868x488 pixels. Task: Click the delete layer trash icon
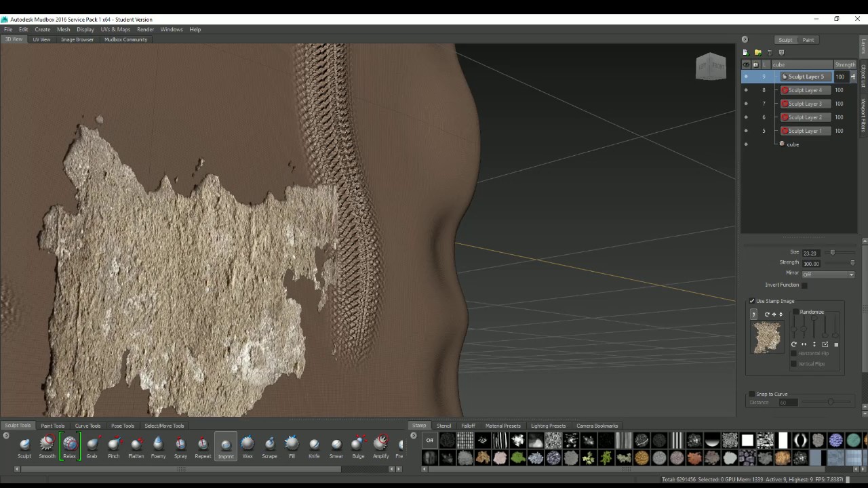[769, 52]
